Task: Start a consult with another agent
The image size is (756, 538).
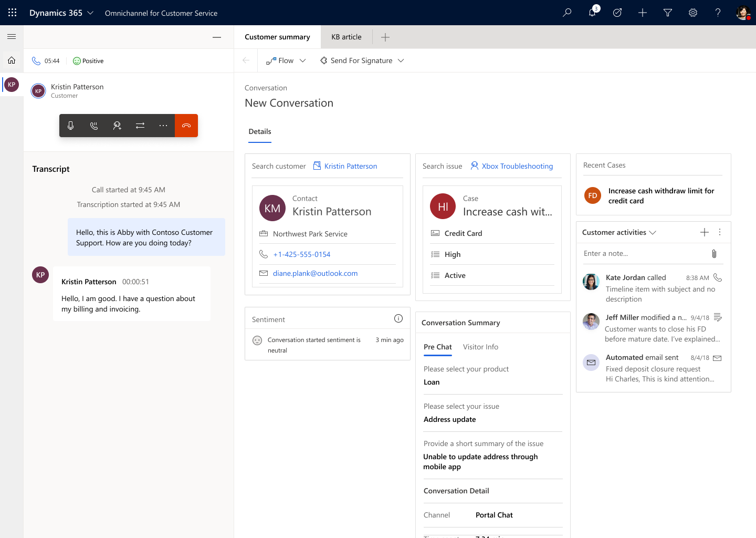Action: 117,126
